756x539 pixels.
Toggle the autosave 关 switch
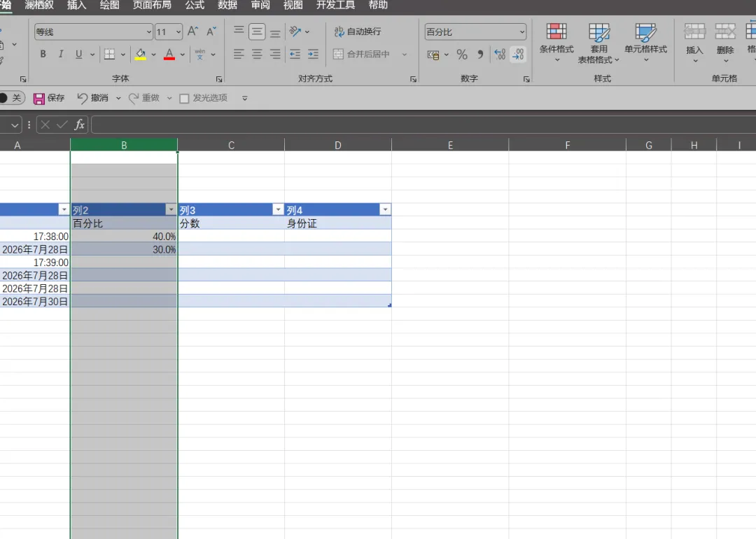click(x=10, y=98)
